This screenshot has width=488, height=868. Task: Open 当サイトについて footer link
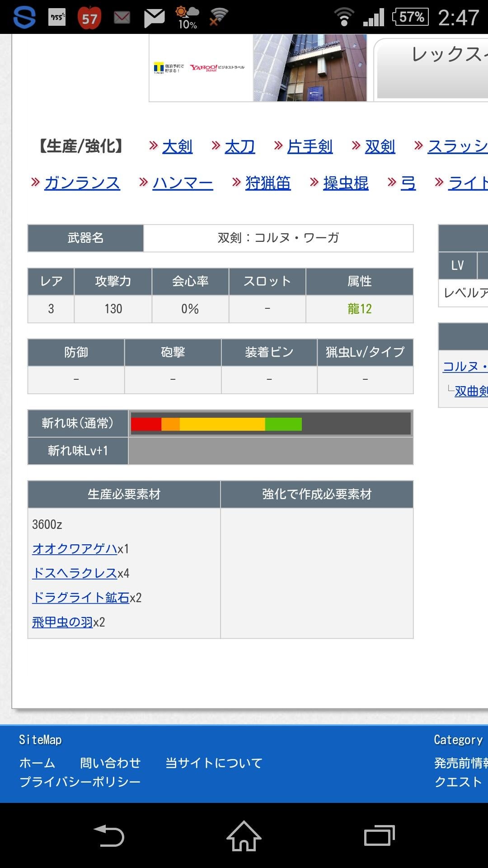click(214, 763)
